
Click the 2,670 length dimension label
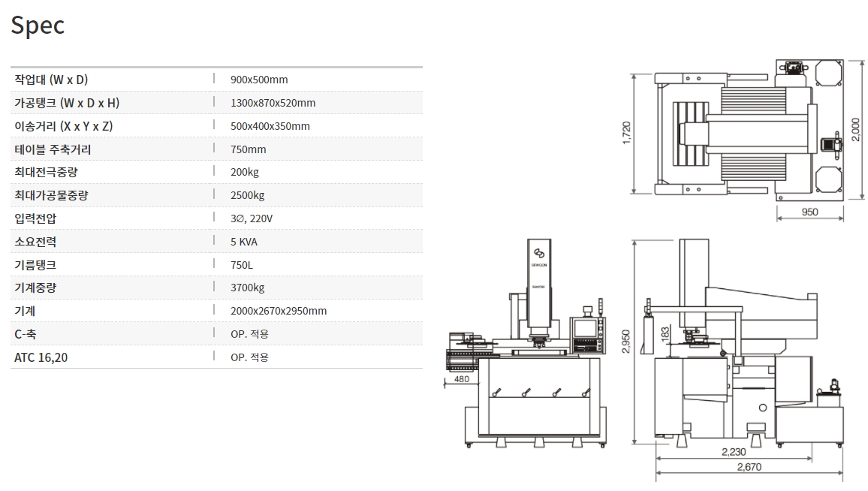[748, 466]
